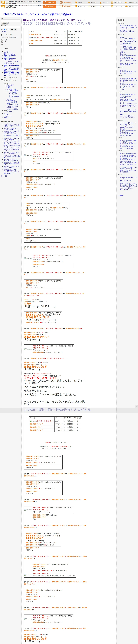Screen dimensions: 138x644
Task: Open the 会議室 board link
Action: (x=8, y=88)
